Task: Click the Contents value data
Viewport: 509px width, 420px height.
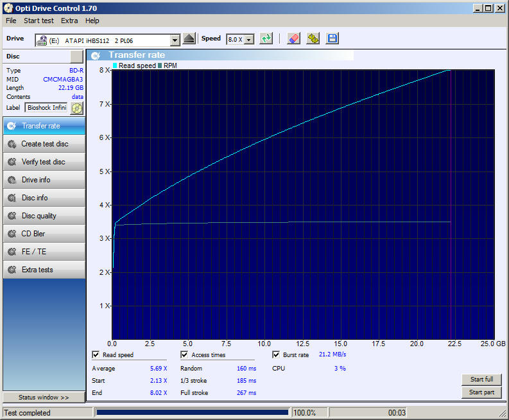Action: 77,97
